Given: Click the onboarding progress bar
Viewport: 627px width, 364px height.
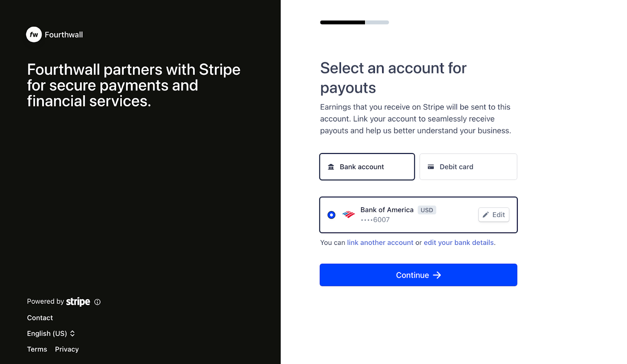Looking at the screenshot, I should (355, 22).
